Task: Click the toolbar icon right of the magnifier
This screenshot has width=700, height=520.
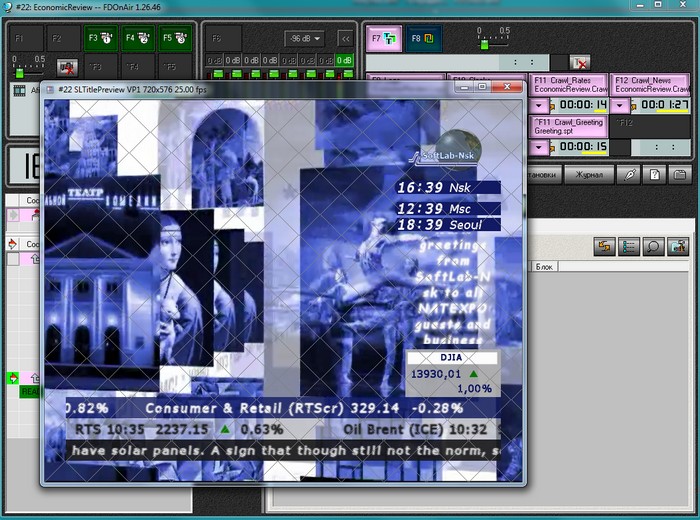Action: click(x=678, y=246)
